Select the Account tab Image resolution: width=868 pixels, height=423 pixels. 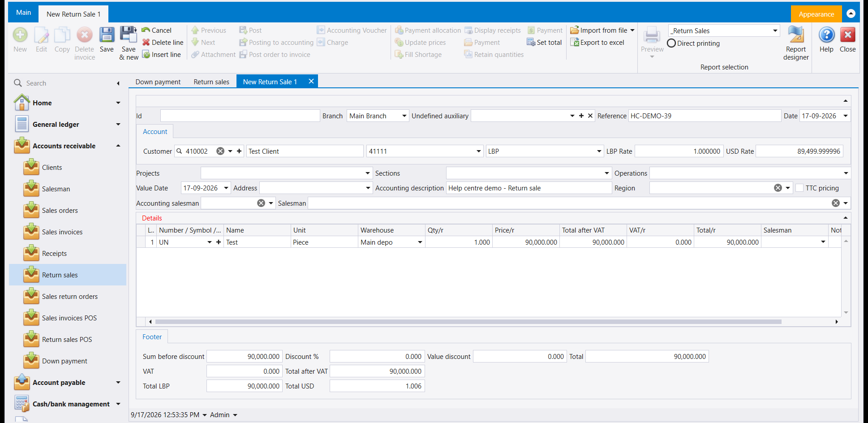pos(155,132)
